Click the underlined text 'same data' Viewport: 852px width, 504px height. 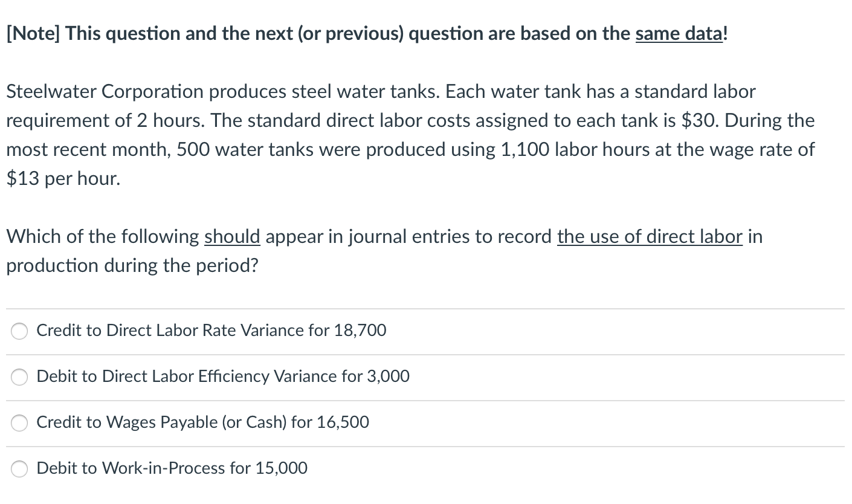coord(678,34)
